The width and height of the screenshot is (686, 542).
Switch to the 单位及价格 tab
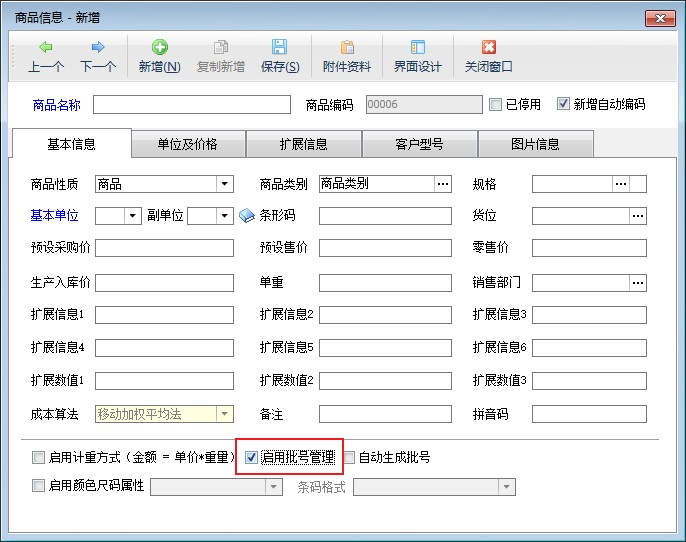coord(188,144)
